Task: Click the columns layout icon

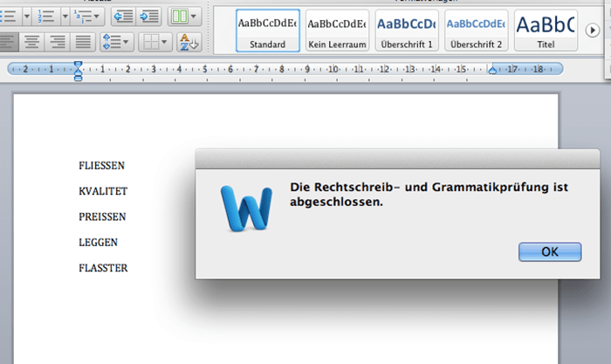Action: click(x=179, y=16)
